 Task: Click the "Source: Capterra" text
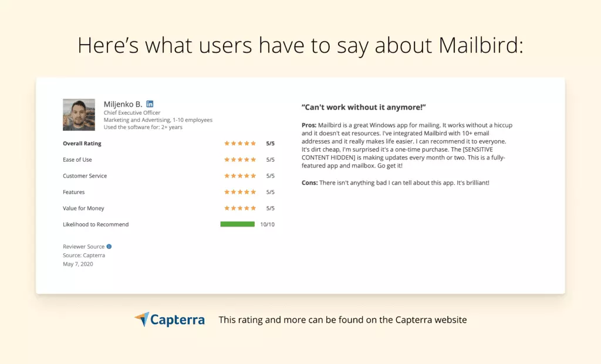[84, 255]
